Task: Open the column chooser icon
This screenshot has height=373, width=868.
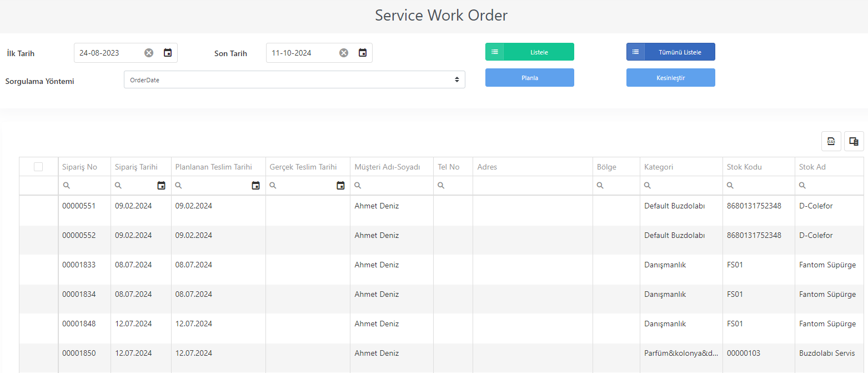Action: (854, 141)
